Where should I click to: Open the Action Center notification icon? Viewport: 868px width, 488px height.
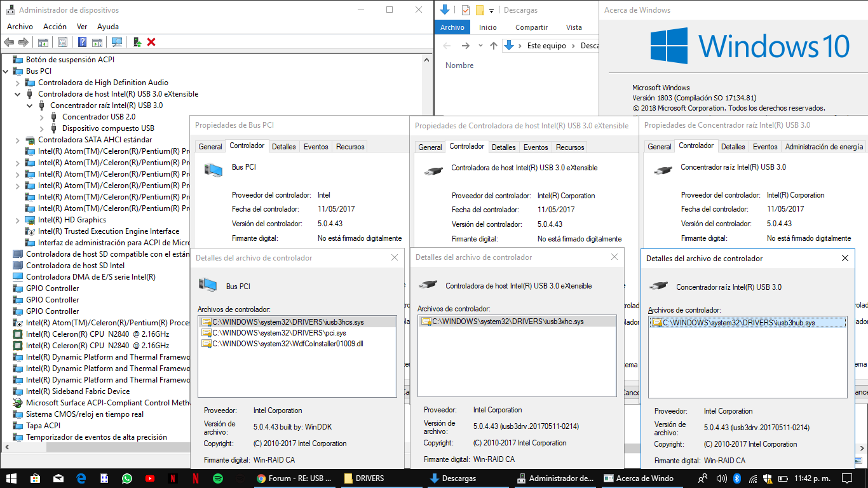pos(847,478)
